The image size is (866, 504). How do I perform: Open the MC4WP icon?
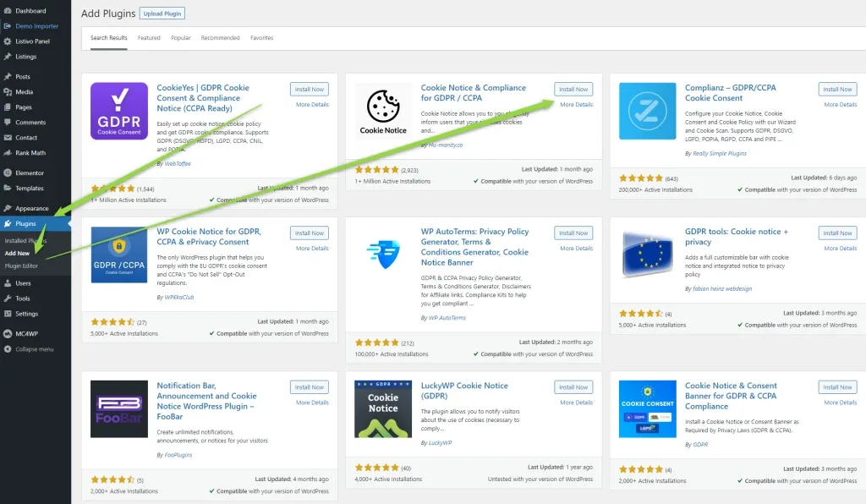point(7,333)
